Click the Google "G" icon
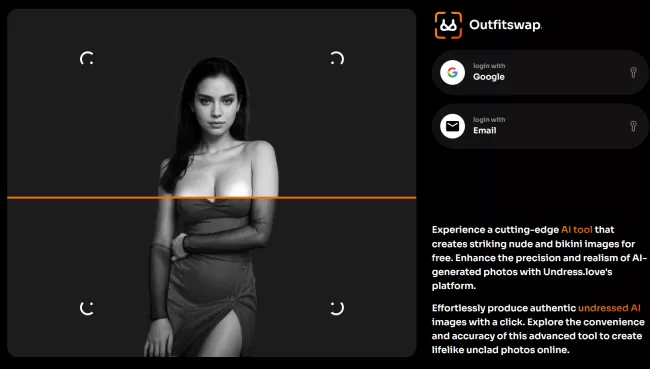Image resolution: width=650 pixels, height=369 pixels. (452, 73)
